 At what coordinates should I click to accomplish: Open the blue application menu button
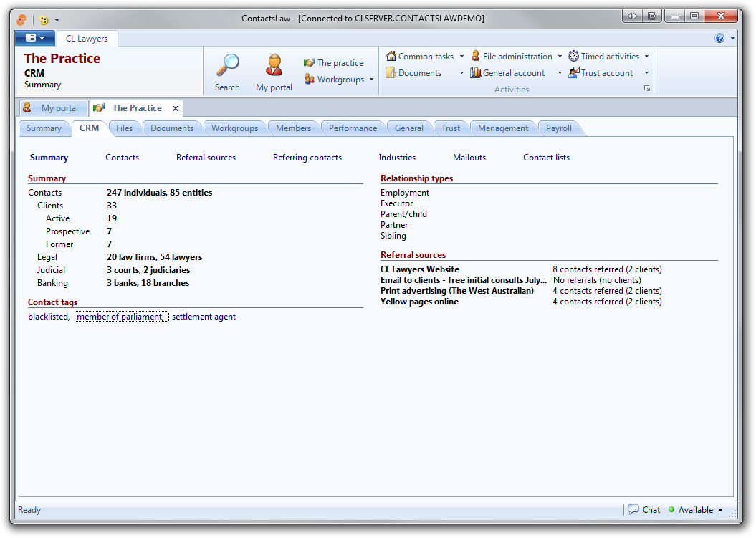click(34, 37)
